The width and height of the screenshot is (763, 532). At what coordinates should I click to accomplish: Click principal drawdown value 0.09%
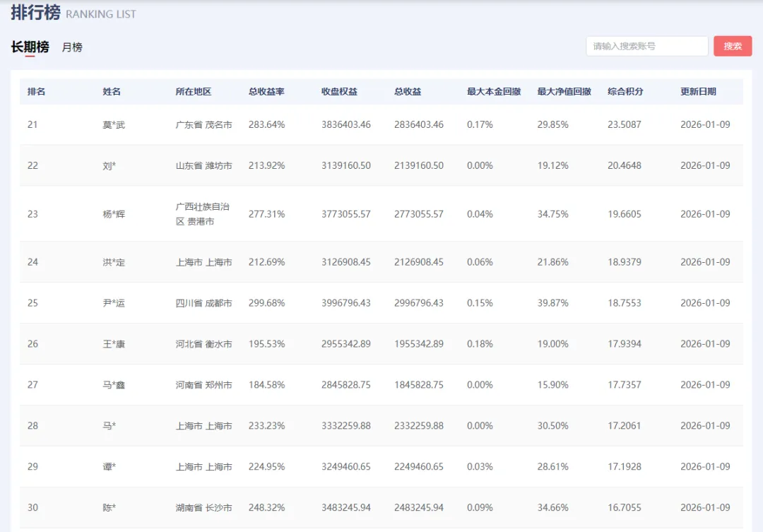[480, 508]
